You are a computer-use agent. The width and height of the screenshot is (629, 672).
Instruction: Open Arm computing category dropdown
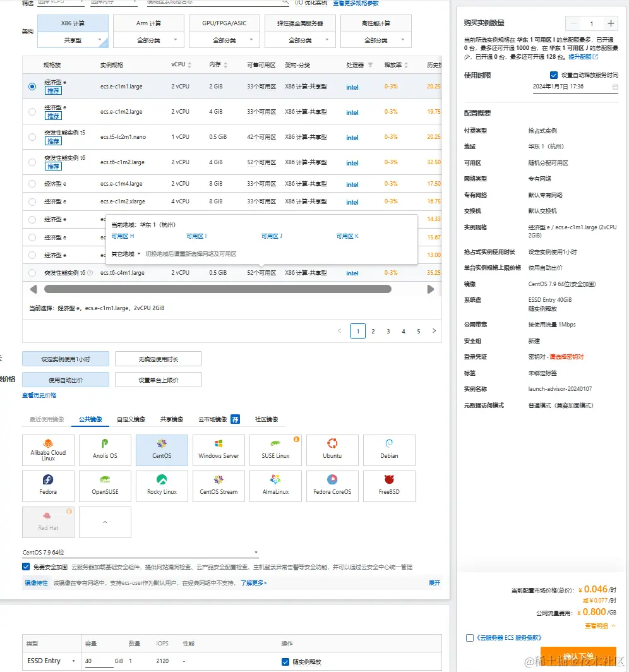148,40
